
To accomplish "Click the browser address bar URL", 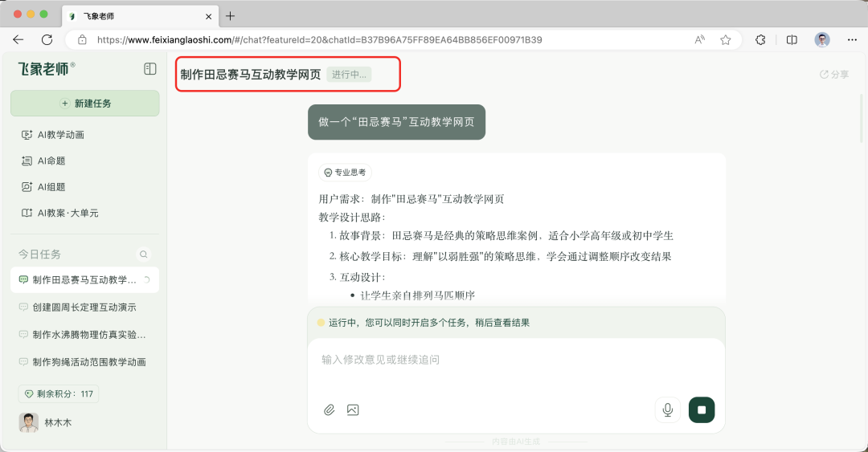I will (319, 40).
